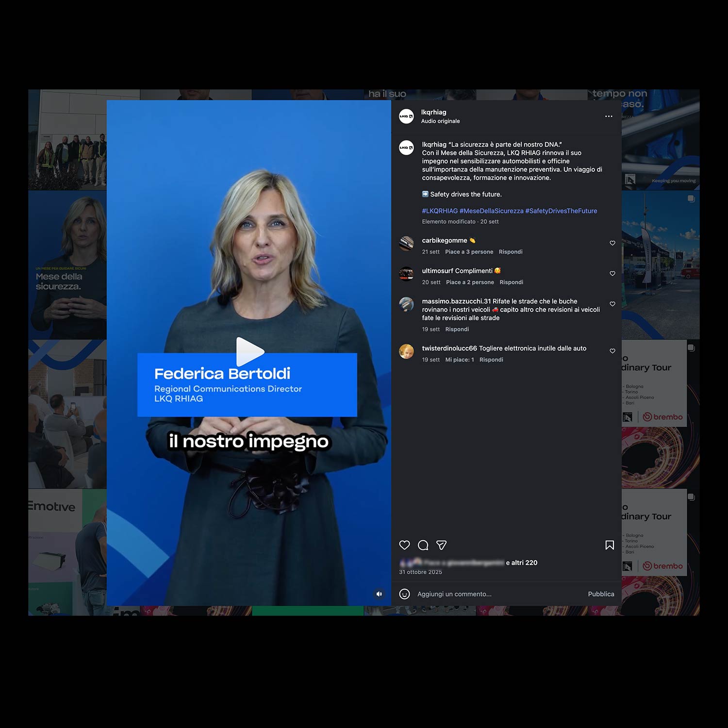728x728 pixels.
Task: Like twisterdinolucc66's comment
Action: 612,351
